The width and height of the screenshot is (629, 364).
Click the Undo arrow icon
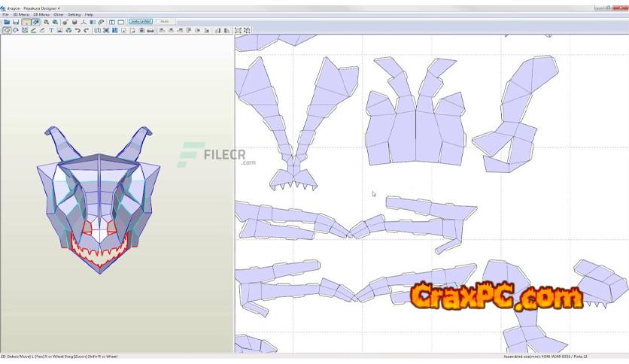click(77, 30)
